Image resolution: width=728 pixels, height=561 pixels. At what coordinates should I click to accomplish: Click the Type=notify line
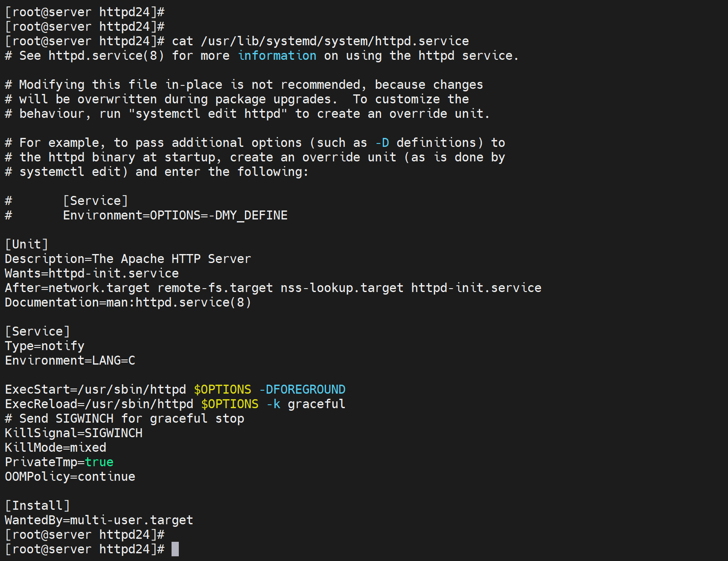point(44,346)
